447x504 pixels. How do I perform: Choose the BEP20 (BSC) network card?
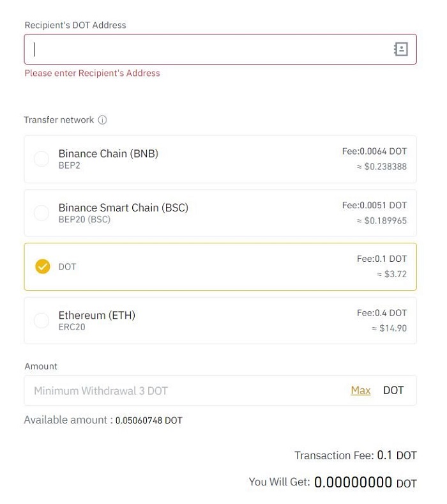220,213
